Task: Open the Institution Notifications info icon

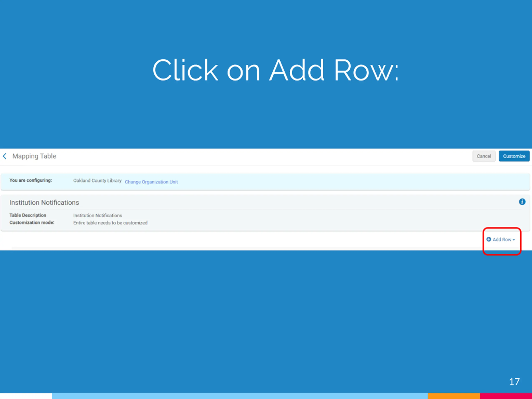Action: coord(522,202)
